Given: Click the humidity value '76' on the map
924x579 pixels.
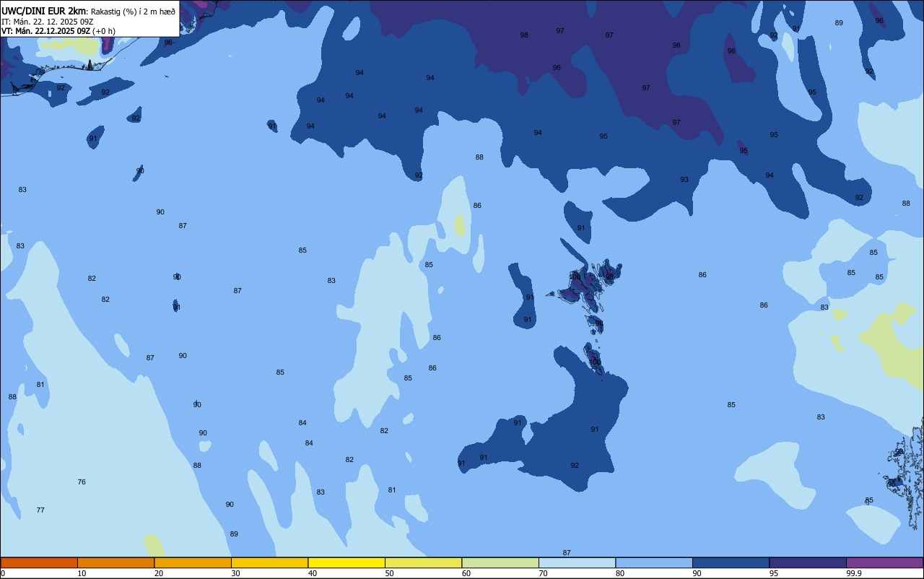Looking at the screenshot, I should pyautogui.click(x=82, y=482).
